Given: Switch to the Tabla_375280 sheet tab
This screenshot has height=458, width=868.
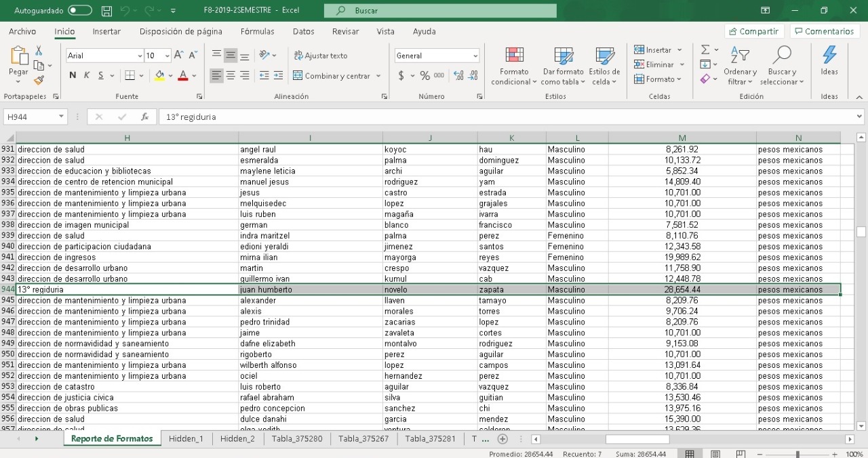Looking at the screenshot, I should tap(297, 439).
